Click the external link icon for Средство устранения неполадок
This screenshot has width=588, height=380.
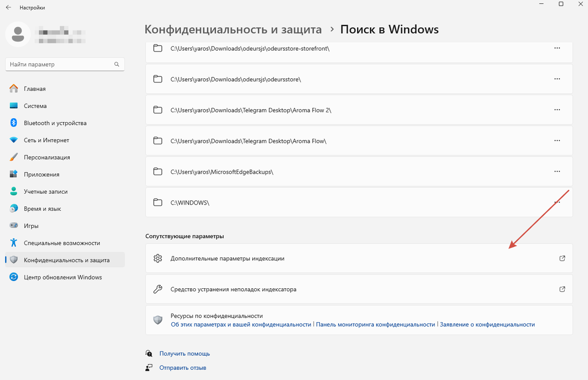563,289
